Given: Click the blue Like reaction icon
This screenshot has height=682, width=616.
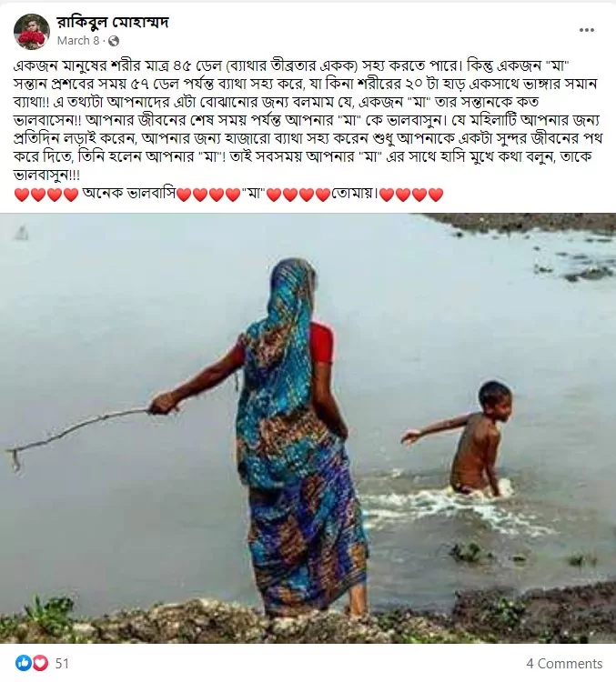Looking at the screenshot, I should click(x=24, y=663).
